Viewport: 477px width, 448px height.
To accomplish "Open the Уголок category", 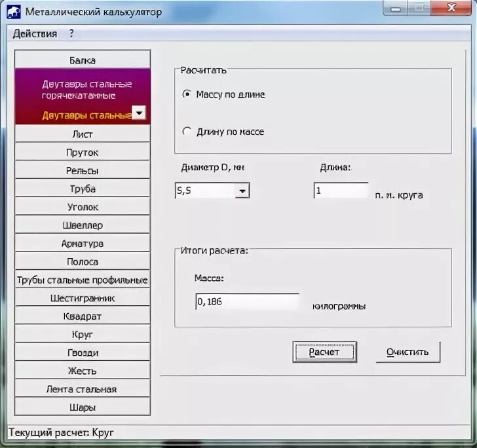I will click(83, 207).
